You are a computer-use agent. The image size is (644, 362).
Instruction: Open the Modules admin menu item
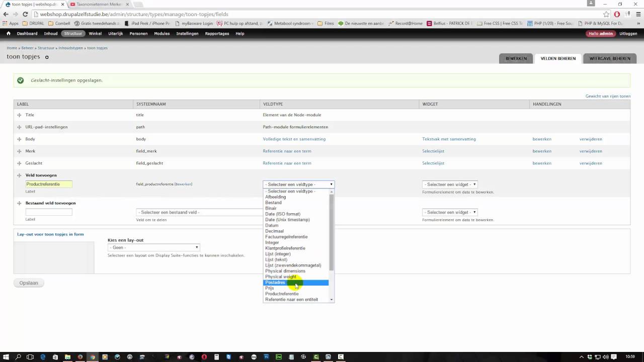pos(162,34)
